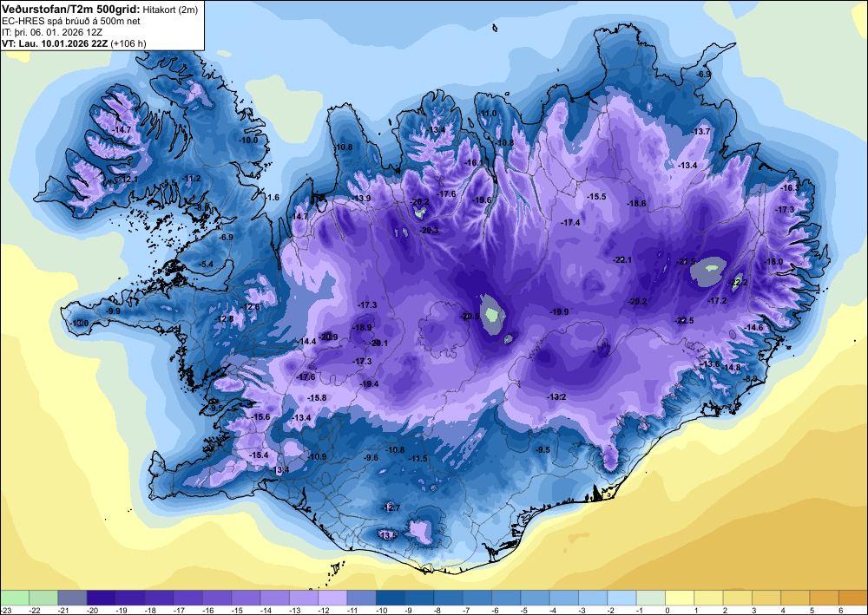This screenshot has width=868, height=615.
Task: Click the -14.8 temperature label
Action: (731, 367)
